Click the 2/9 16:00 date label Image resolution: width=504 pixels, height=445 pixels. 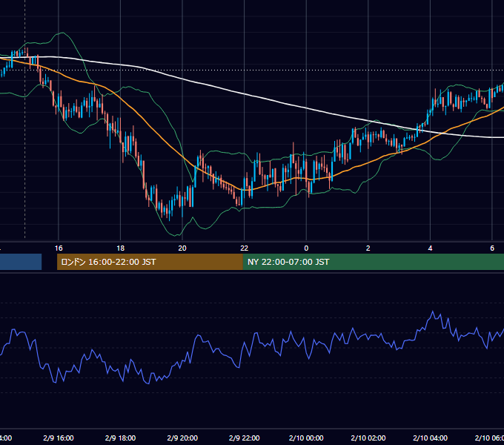(x=59, y=438)
